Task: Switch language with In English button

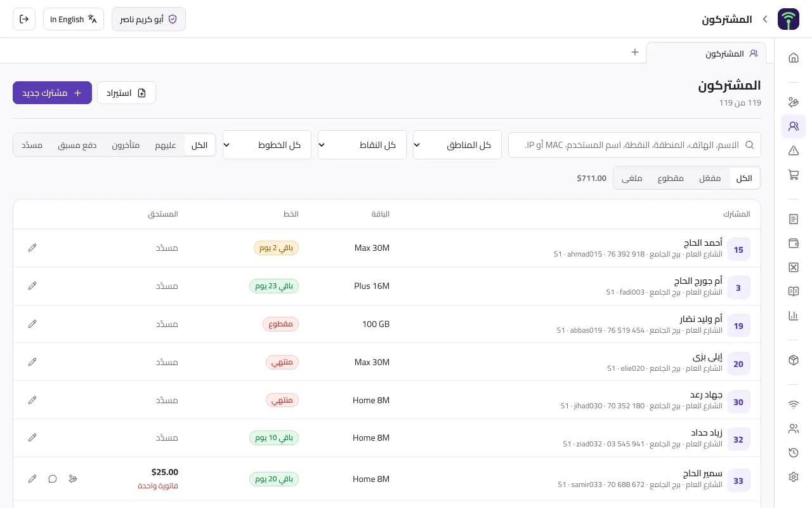Action: coord(74,19)
